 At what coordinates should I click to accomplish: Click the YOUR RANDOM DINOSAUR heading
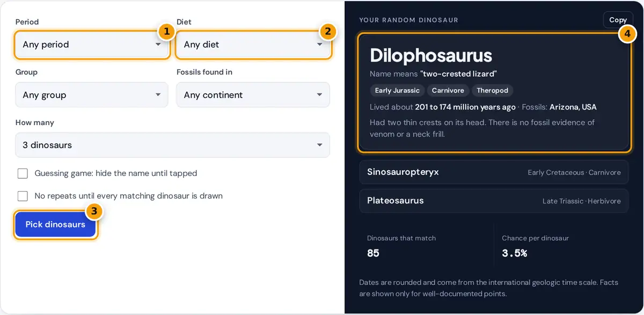click(409, 20)
